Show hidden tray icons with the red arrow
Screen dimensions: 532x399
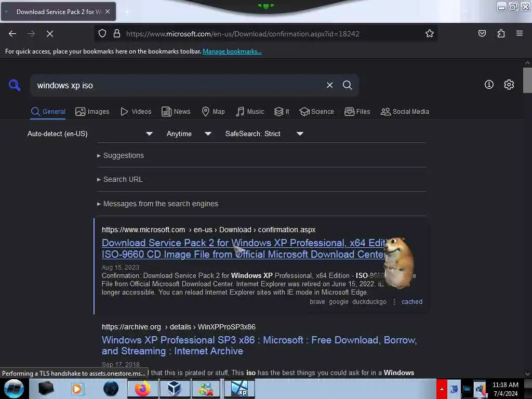[x=442, y=389]
